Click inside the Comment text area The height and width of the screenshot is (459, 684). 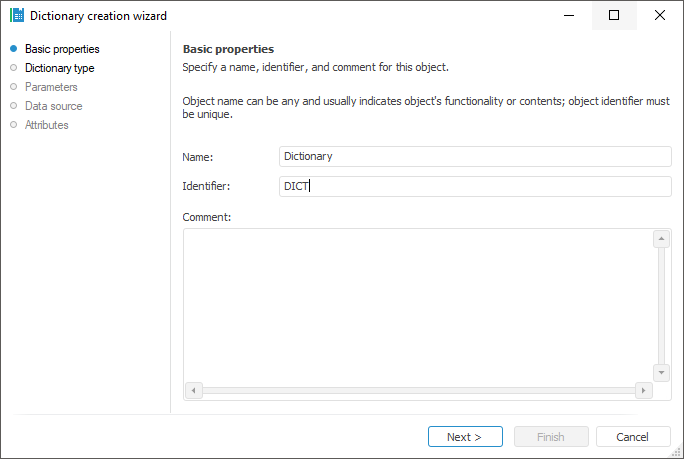click(x=418, y=305)
